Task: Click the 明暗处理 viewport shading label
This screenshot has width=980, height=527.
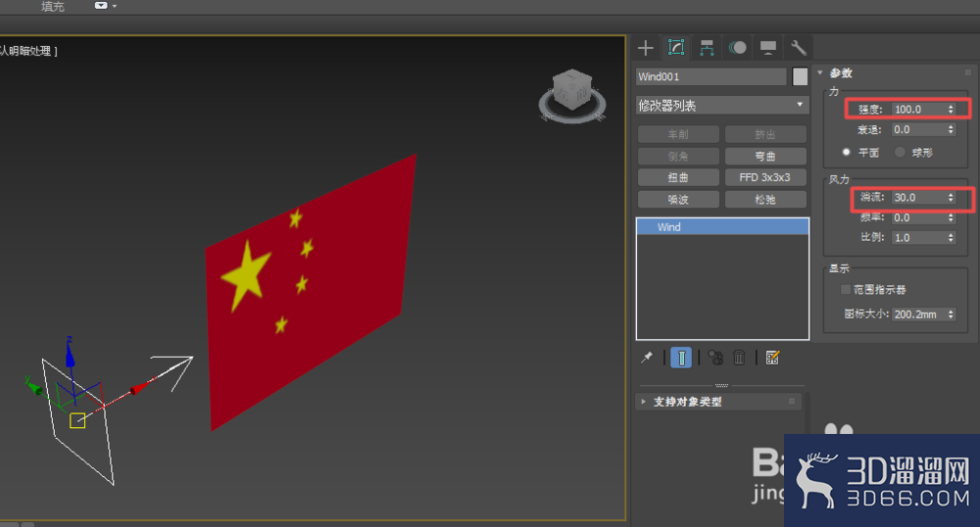Action: [x=30, y=51]
